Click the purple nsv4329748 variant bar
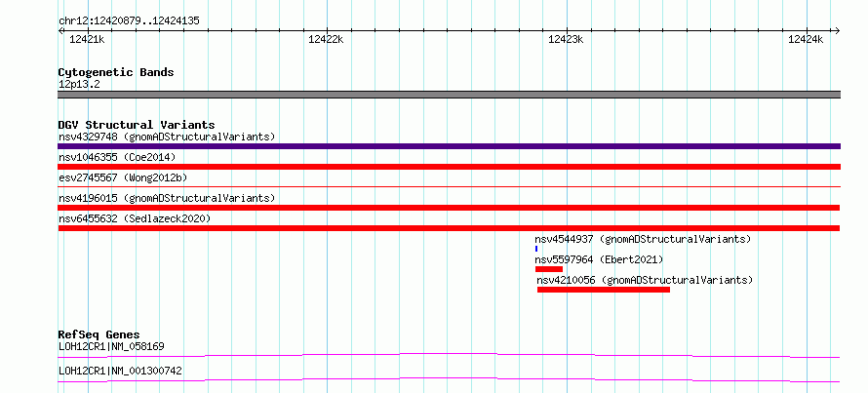868x393 pixels. point(449,146)
